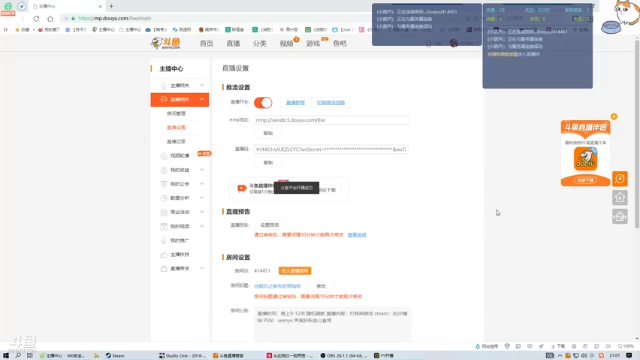
Task: Expand the 我的公会 section chevron
Action: [202, 184]
